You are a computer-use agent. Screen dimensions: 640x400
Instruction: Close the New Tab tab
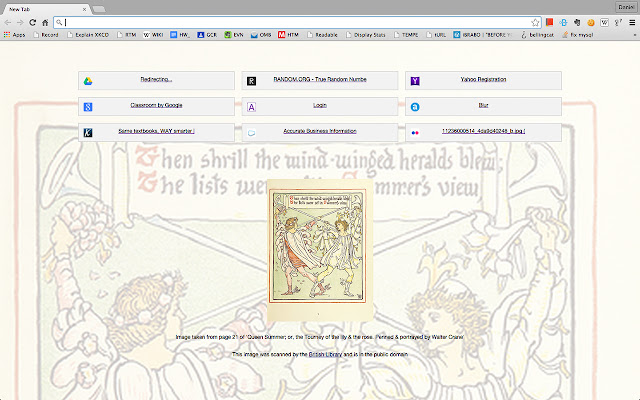(84, 9)
